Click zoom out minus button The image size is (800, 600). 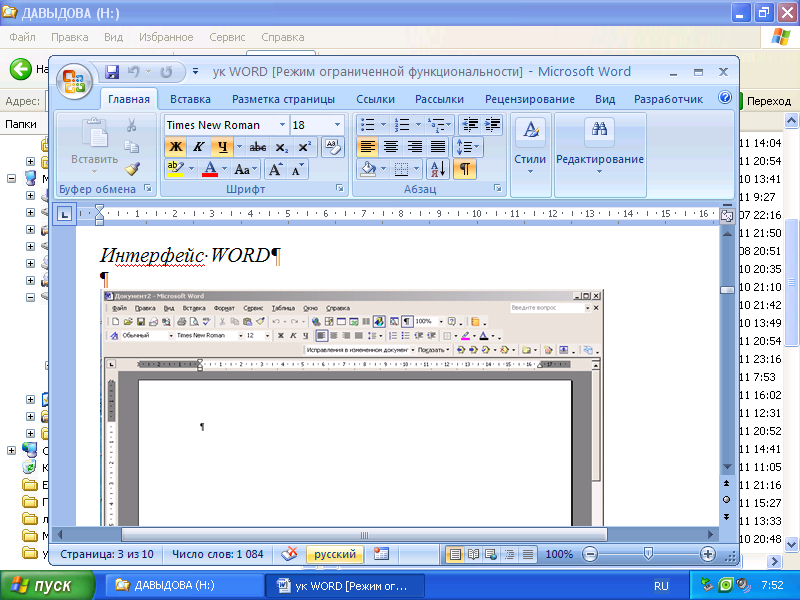[590, 554]
